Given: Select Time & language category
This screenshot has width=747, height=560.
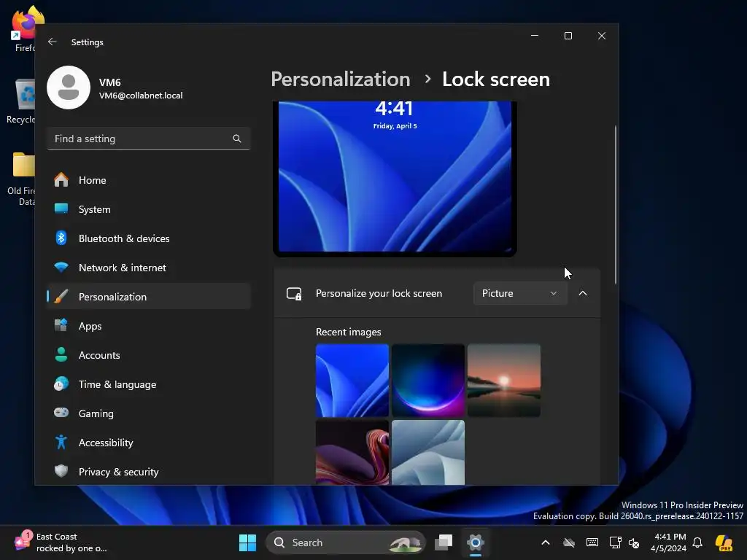Looking at the screenshot, I should coord(149,384).
